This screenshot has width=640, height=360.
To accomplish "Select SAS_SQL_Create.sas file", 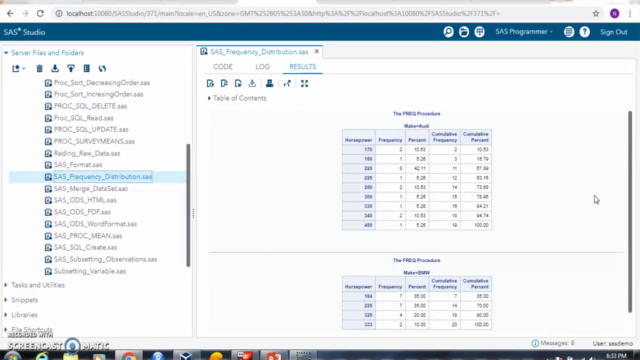I will (85, 247).
